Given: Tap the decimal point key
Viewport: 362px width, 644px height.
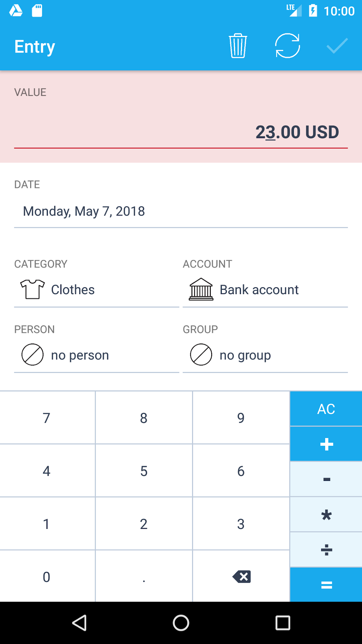Looking at the screenshot, I should [x=144, y=577].
